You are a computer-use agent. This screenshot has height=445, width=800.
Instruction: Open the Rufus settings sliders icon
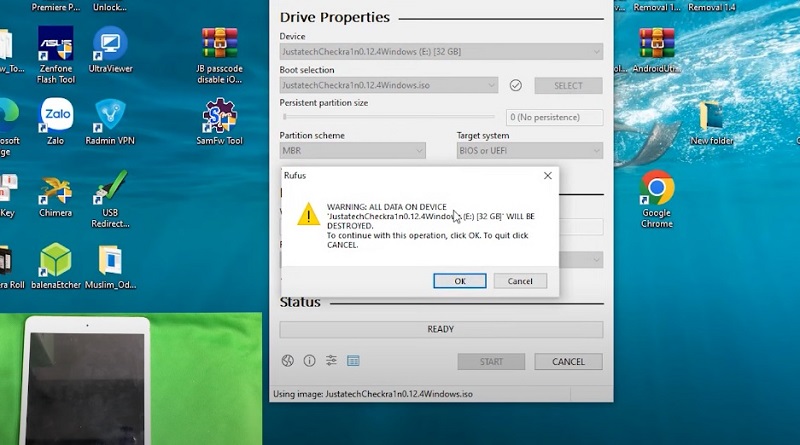(x=331, y=361)
